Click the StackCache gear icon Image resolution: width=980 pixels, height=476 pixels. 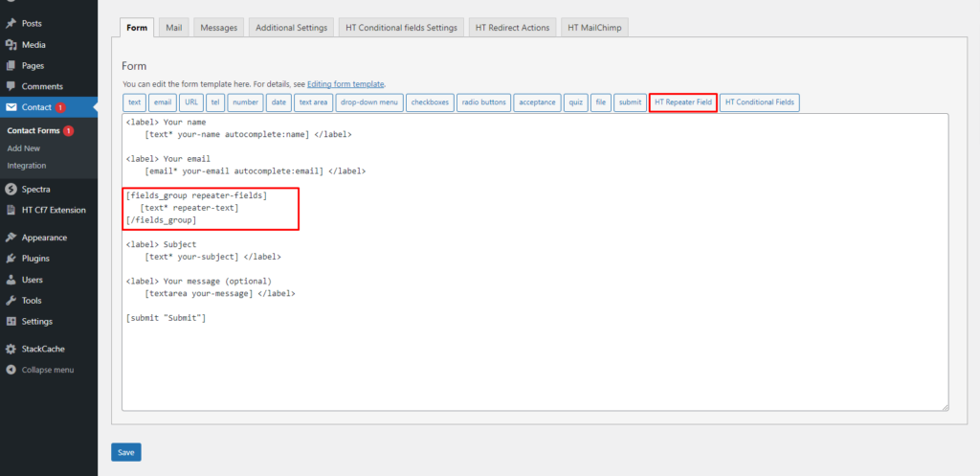(11, 349)
